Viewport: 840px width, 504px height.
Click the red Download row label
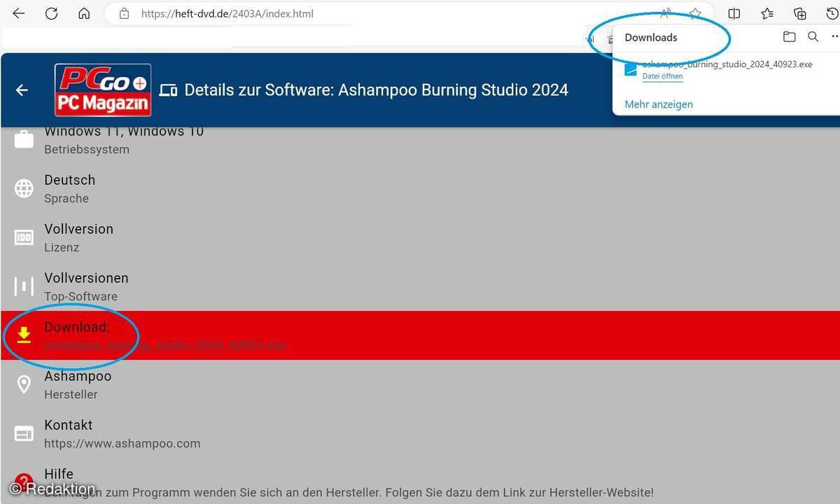pos(77,327)
